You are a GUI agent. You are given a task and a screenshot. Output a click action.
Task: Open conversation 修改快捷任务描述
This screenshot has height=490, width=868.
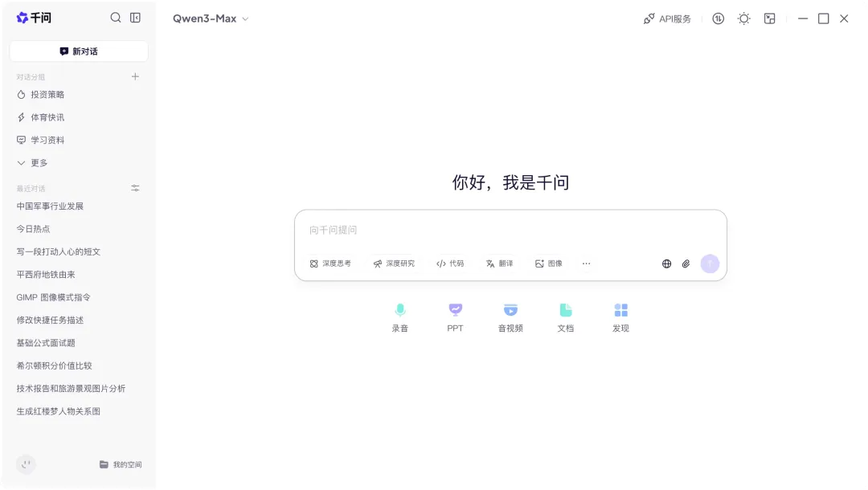[50, 321]
